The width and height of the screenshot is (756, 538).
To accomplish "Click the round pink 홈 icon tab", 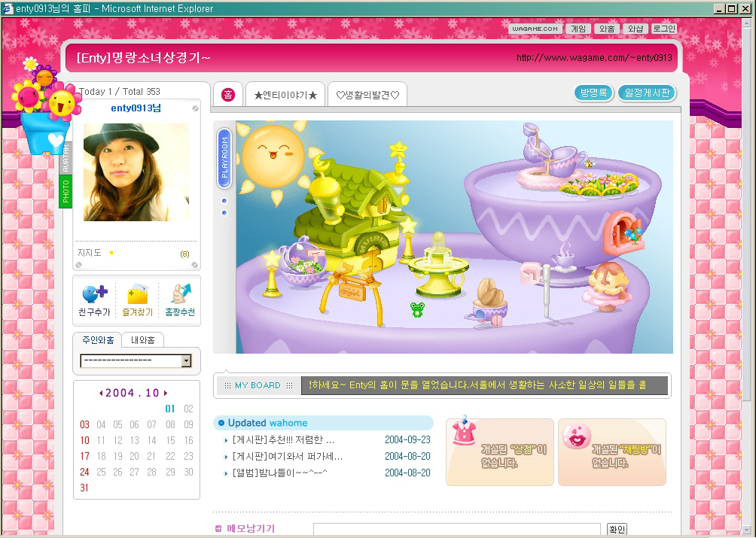I will (228, 95).
